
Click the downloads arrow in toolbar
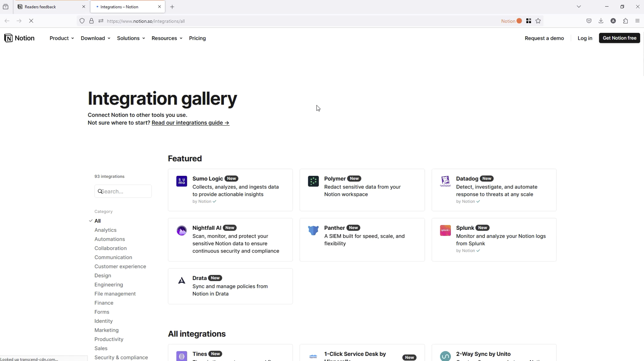click(601, 21)
